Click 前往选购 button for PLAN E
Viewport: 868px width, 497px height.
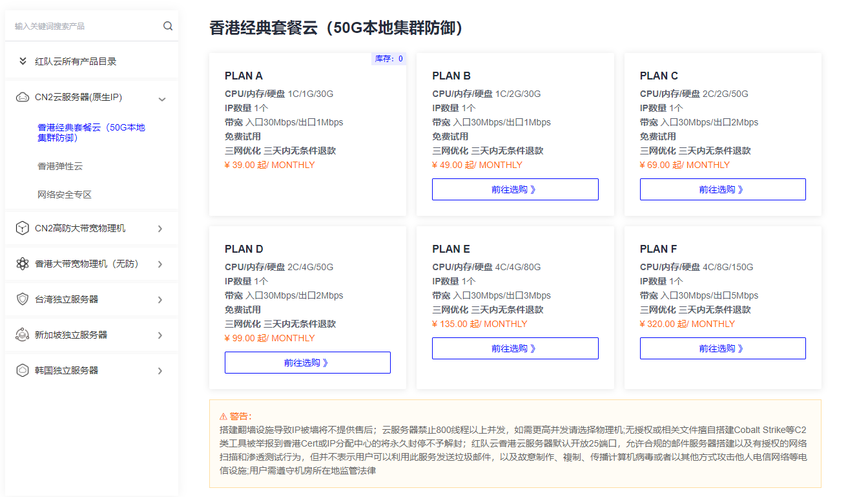(515, 348)
